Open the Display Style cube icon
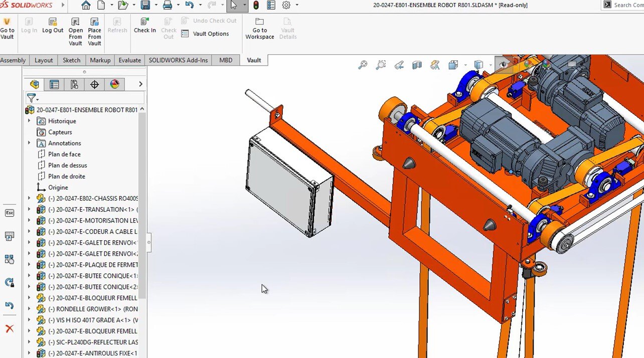 click(x=478, y=65)
